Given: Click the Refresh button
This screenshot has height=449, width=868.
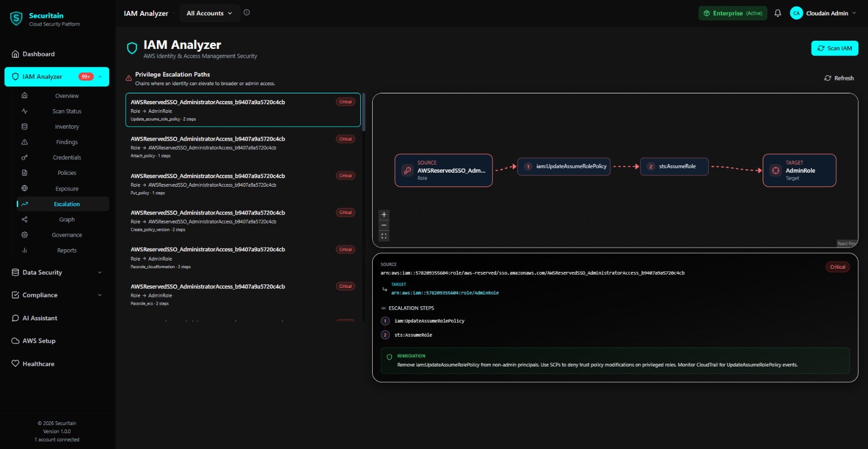Looking at the screenshot, I should click(x=839, y=78).
